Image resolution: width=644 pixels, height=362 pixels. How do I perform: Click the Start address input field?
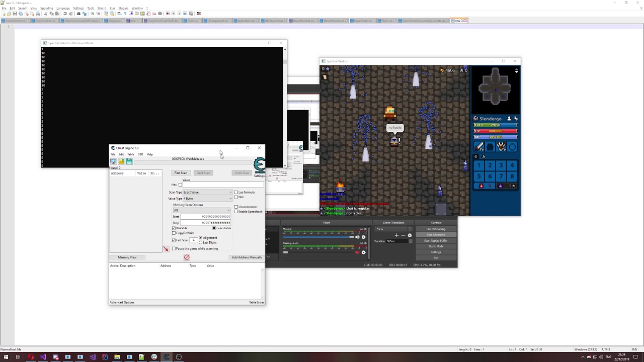click(x=206, y=217)
